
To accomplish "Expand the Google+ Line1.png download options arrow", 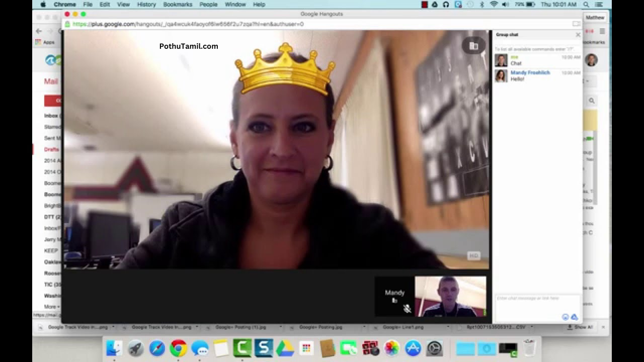I will point(448,327).
